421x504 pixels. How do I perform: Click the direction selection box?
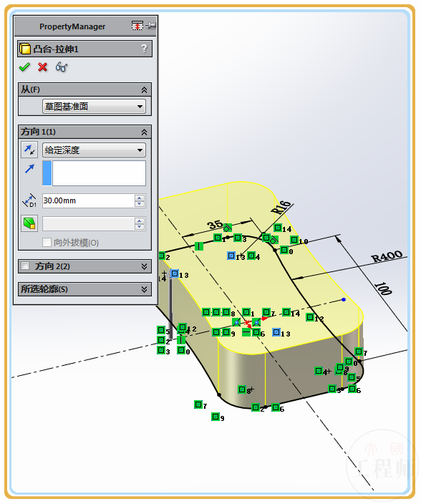(99, 173)
